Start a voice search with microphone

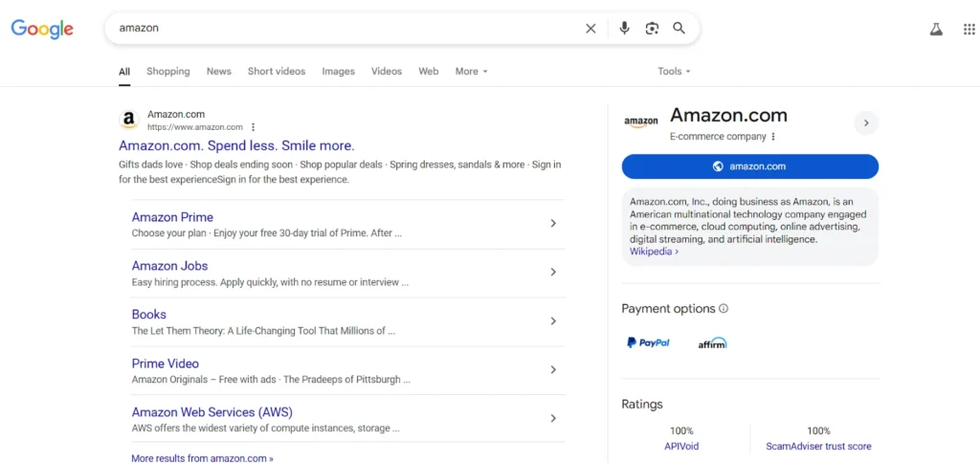point(624,29)
